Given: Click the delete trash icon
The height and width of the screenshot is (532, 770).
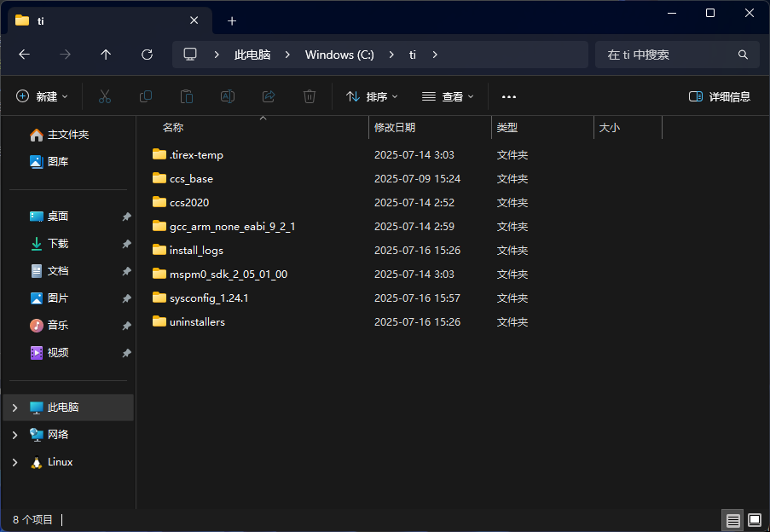Looking at the screenshot, I should 310,96.
